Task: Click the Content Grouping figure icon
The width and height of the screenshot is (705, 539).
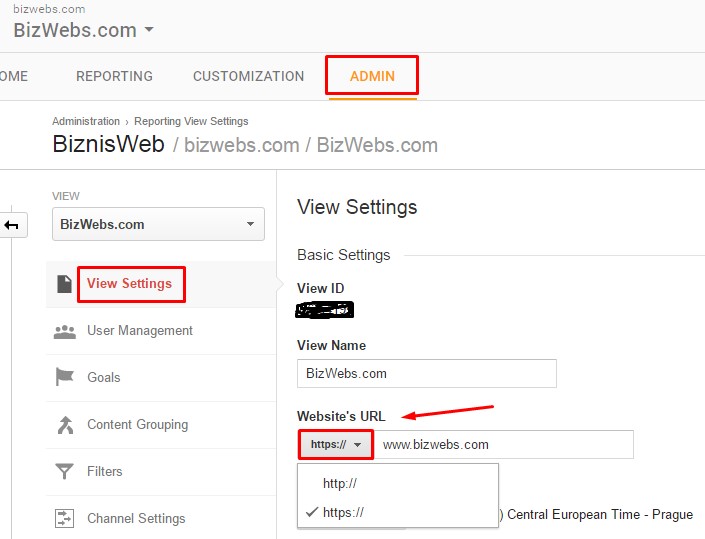Action: pos(65,425)
